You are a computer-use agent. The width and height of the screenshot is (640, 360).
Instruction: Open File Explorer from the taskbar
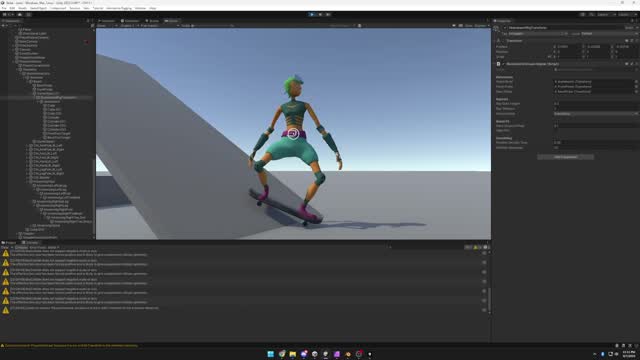coord(293,354)
